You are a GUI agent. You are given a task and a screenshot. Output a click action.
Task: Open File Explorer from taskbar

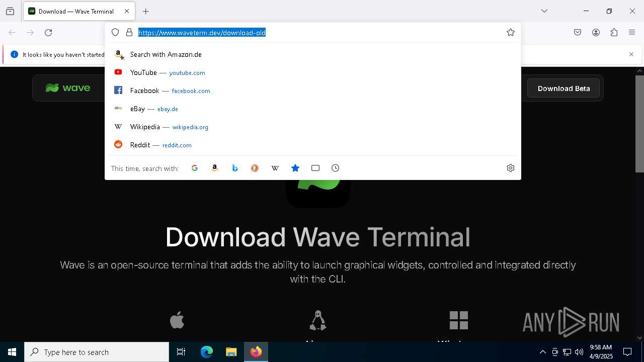[231, 352]
